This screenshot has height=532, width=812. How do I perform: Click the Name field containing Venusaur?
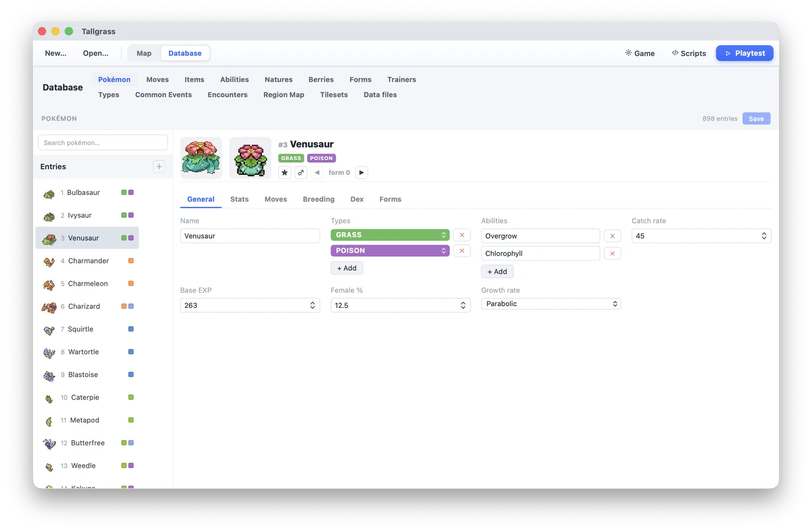click(x=250, y=236)
